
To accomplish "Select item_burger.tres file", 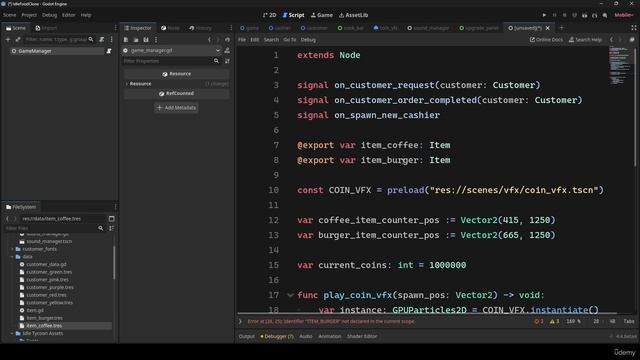I will click(x=44, y=318).
